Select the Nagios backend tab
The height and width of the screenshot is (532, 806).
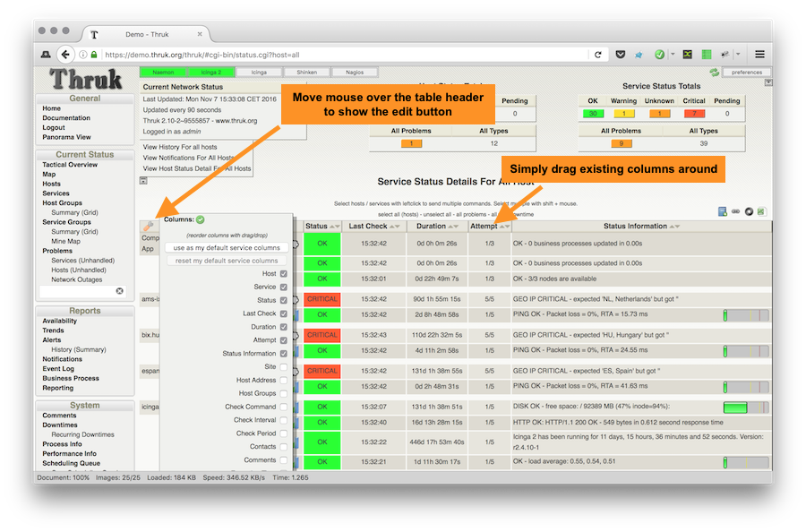pos(355,73)
